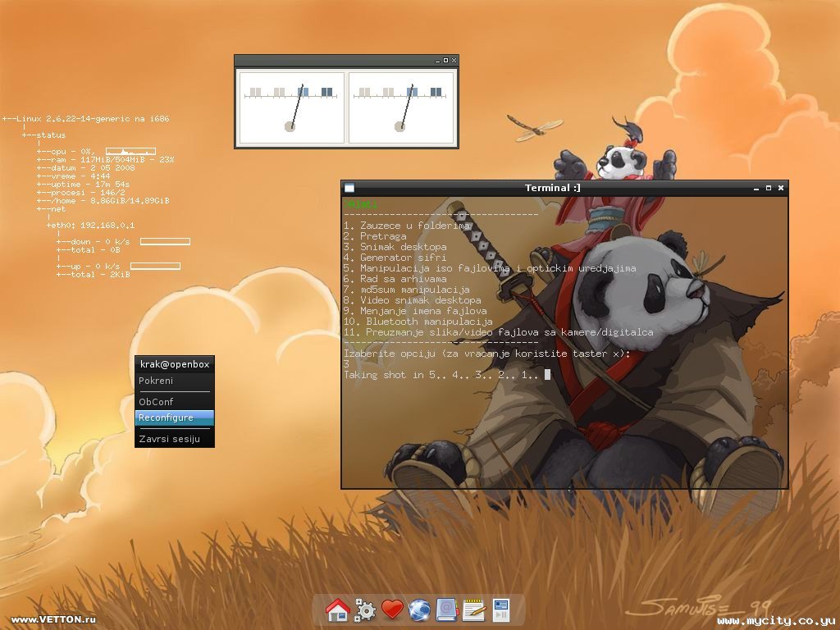Click 'Linux 2.6.22-14-generic na i686' text

click(x=93, y=119)
